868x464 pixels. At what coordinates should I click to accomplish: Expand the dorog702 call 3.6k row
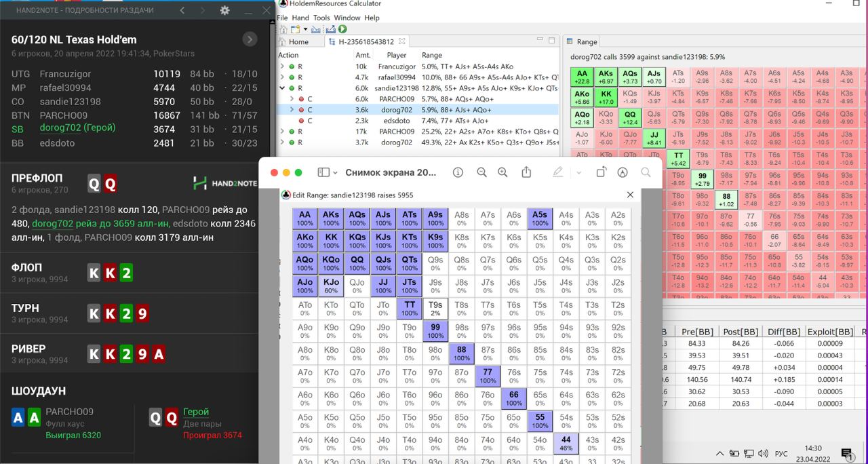(292, 109)
